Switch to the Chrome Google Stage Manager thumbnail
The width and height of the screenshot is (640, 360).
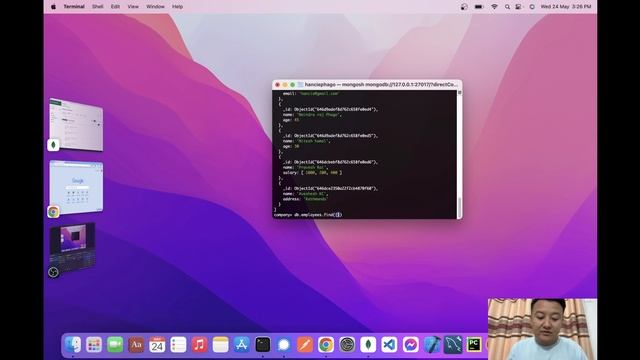tap(76, 187)
